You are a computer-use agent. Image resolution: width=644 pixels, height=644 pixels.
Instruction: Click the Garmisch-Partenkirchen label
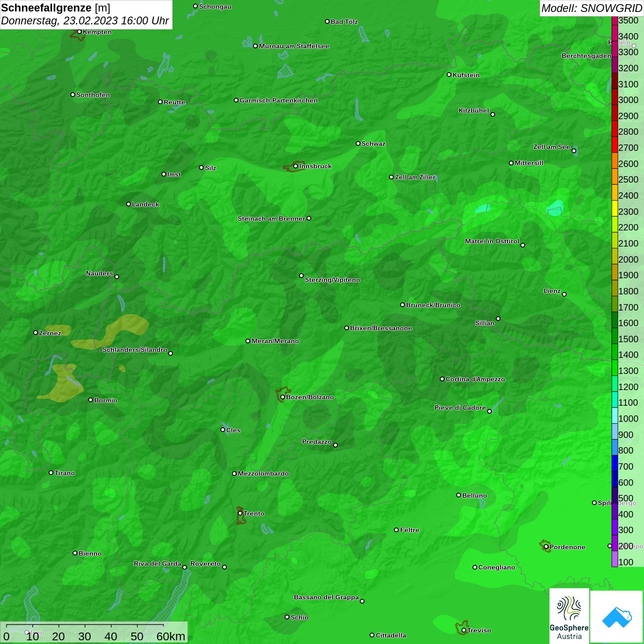279,100
